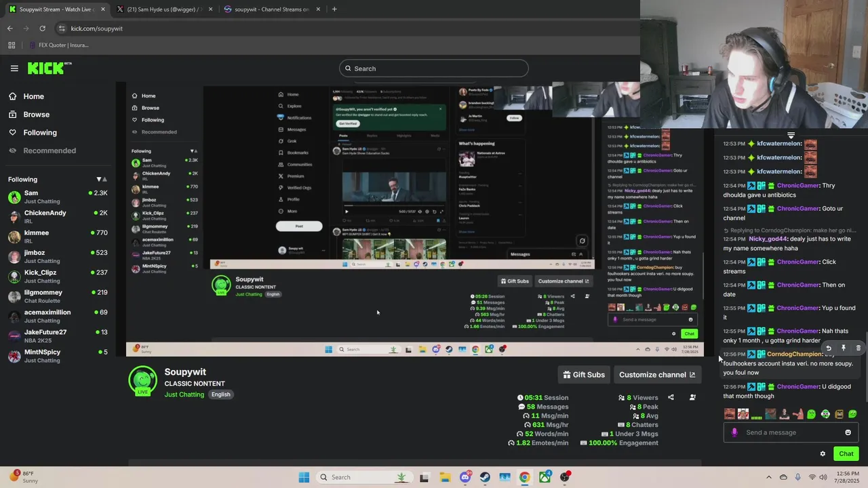Click the 100.00% Engagement stat
Image resolution: width=868 pixels, height=488 pixels.
(619, 443)
